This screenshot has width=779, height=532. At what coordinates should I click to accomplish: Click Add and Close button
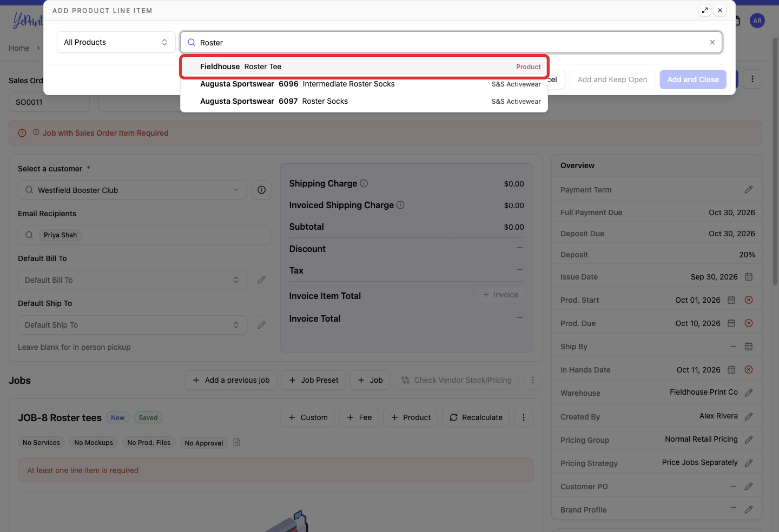[x=693, y=79]
